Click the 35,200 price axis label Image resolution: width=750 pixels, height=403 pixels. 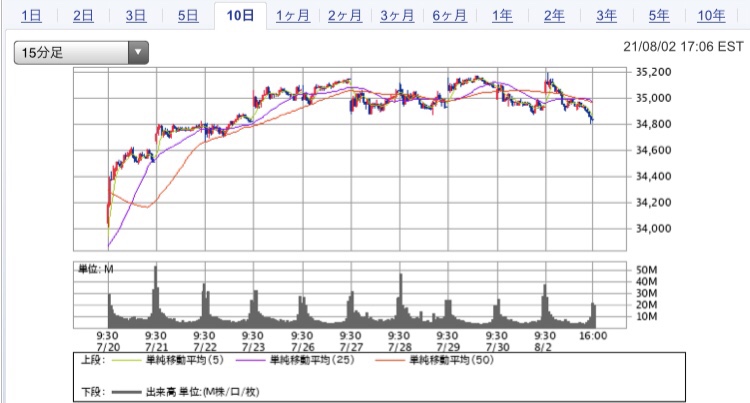pyautogui.click(x=653, y=72)
